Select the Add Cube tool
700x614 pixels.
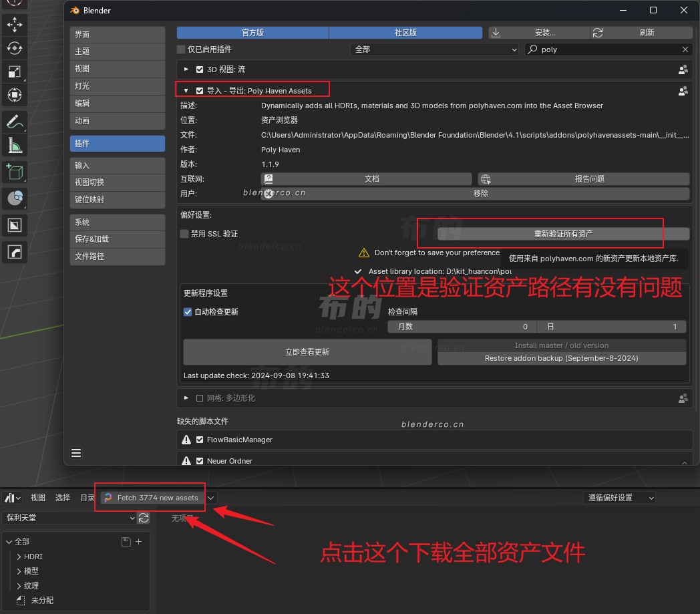(14, 172)
